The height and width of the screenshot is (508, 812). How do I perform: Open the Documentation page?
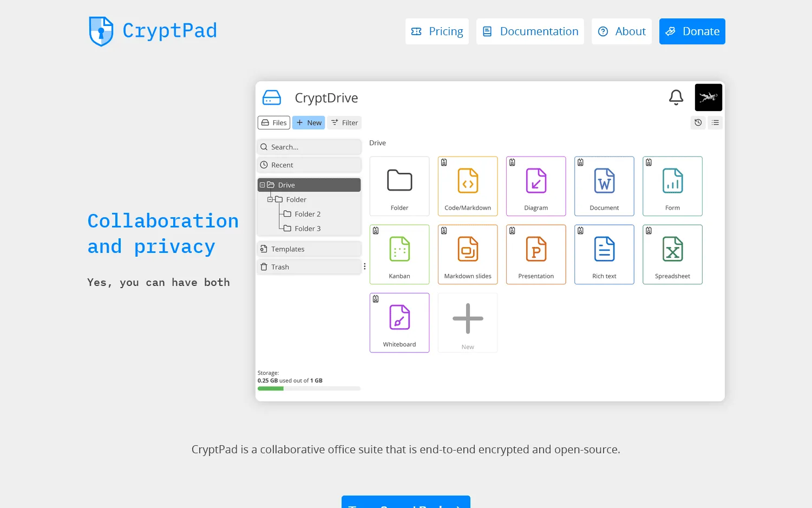pos(530,31)
